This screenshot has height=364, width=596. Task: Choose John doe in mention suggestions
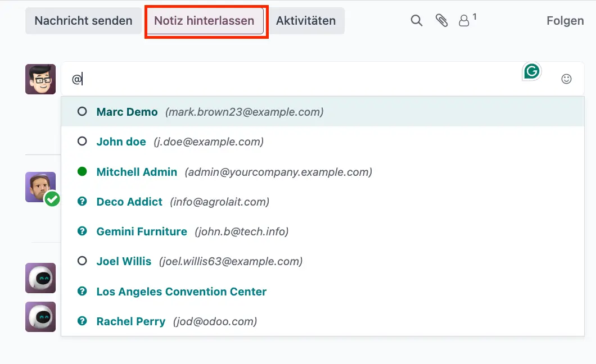(121, 142)
